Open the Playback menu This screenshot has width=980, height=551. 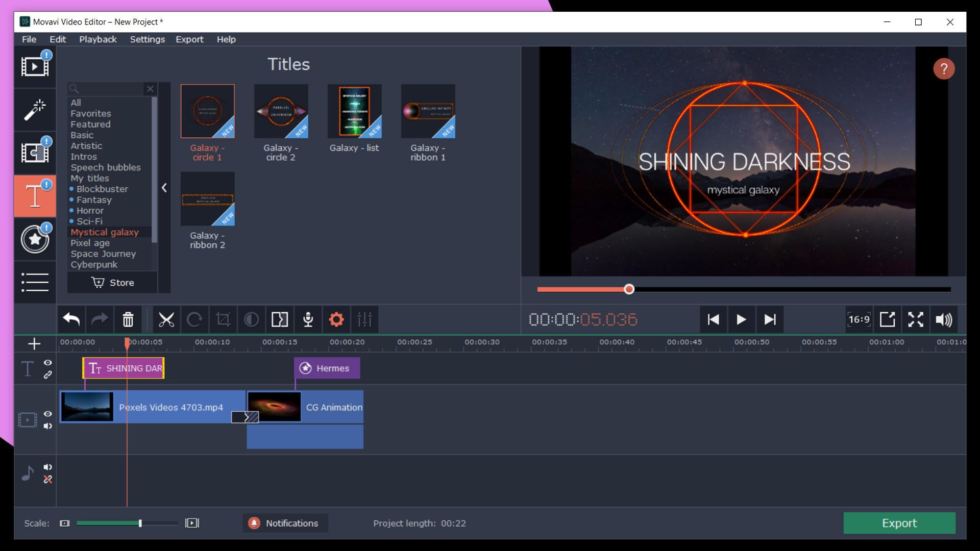(x=97, y=39)
